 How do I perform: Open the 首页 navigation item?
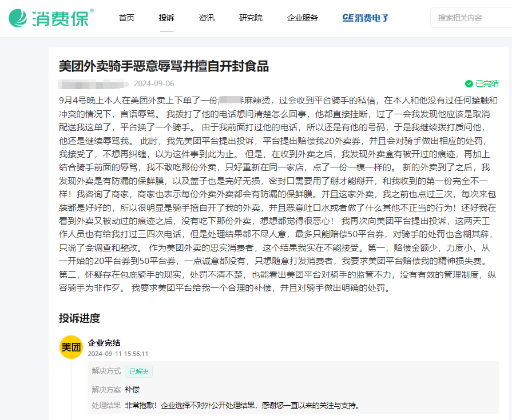click(126, 18)
